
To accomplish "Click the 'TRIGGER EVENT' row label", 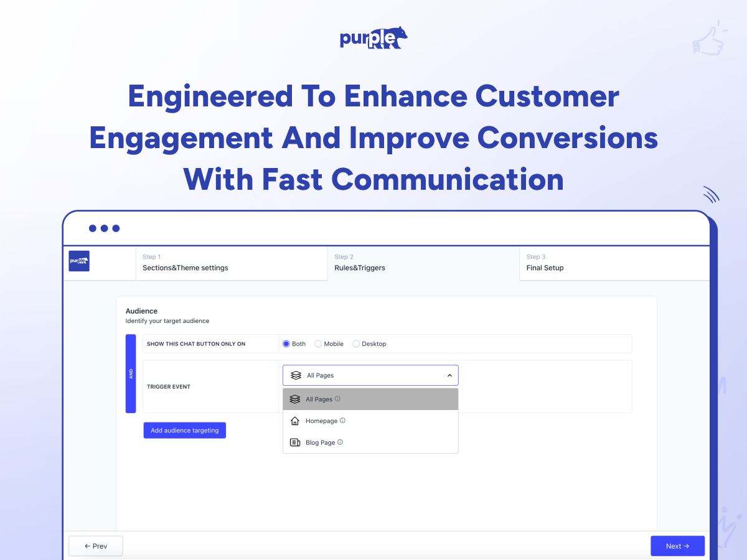I will [169, 386].
